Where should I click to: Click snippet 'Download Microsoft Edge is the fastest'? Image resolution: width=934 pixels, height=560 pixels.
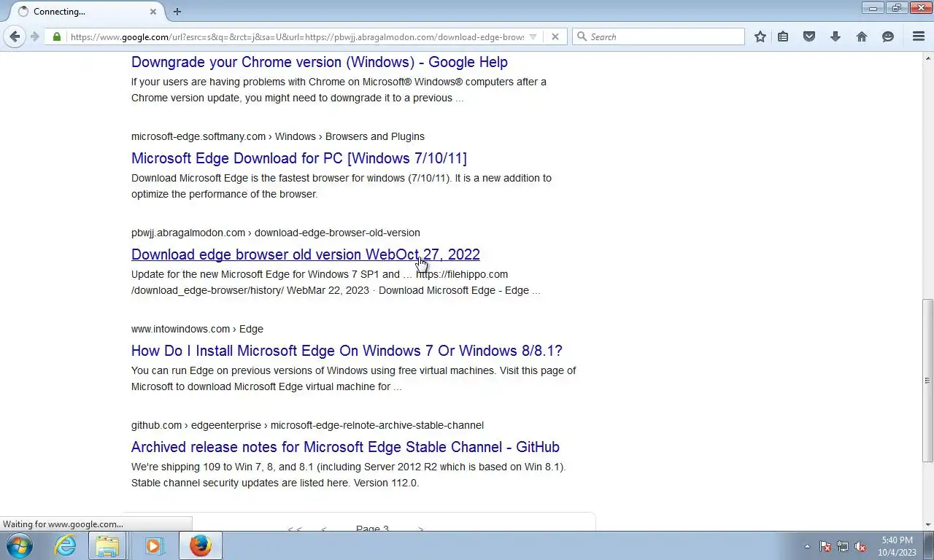click(x=341, y=186)
